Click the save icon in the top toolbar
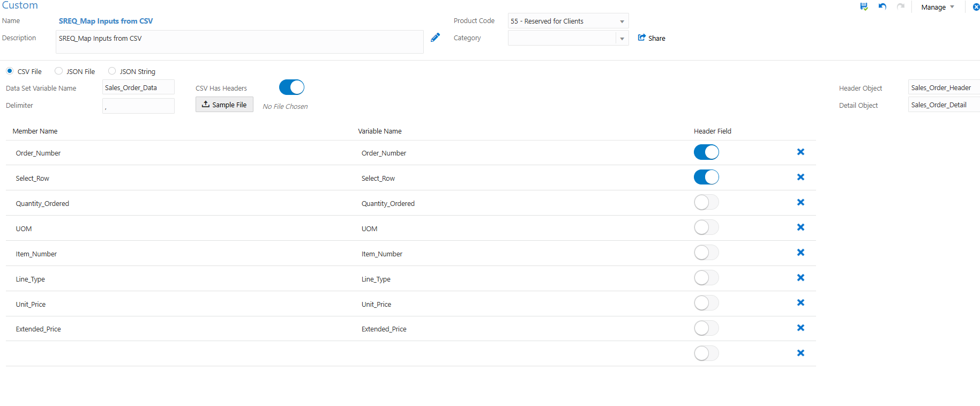The image size is (980, 406). pyautogui.click(x=864, y=6)
